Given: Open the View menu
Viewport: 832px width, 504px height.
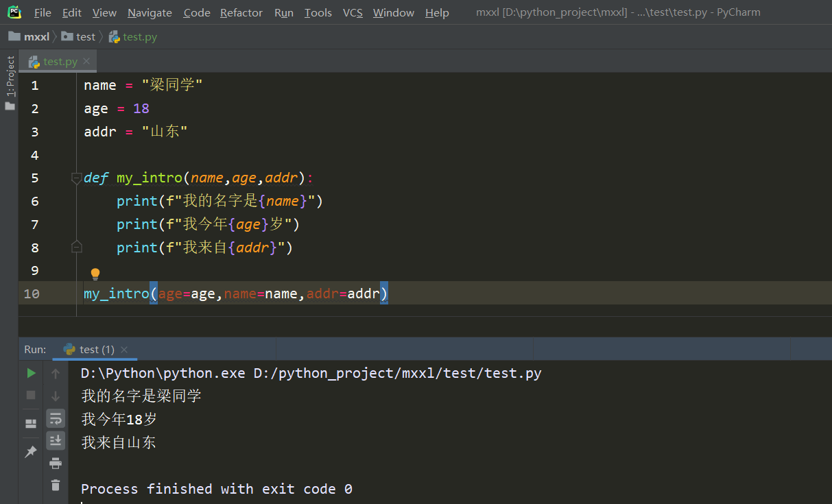Looking at the screenshot, I should coord(104,12).
